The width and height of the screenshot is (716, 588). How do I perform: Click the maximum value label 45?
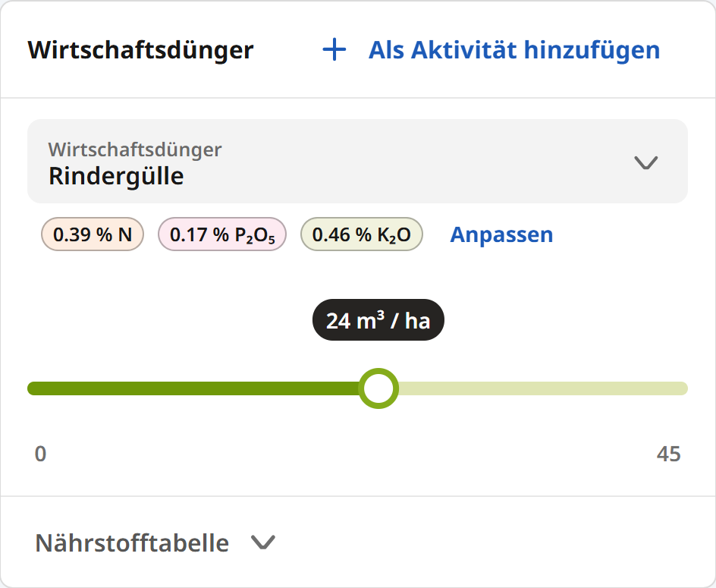(668, 454)
